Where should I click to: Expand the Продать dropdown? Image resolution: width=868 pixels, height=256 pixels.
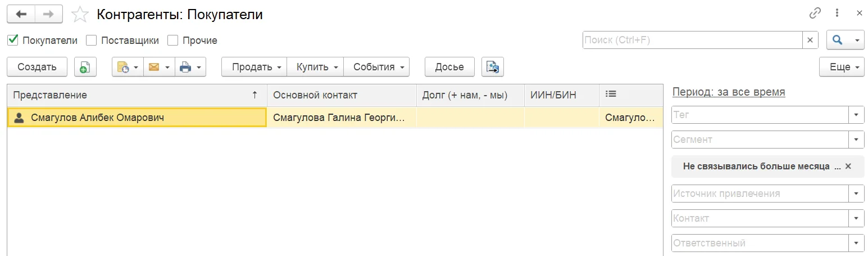(255, 67)
